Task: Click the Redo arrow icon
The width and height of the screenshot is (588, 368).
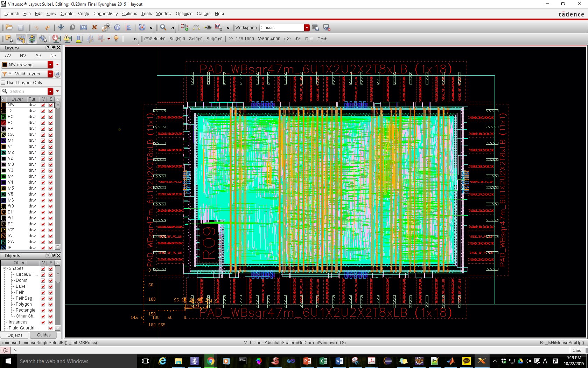Action: [48, 27]
